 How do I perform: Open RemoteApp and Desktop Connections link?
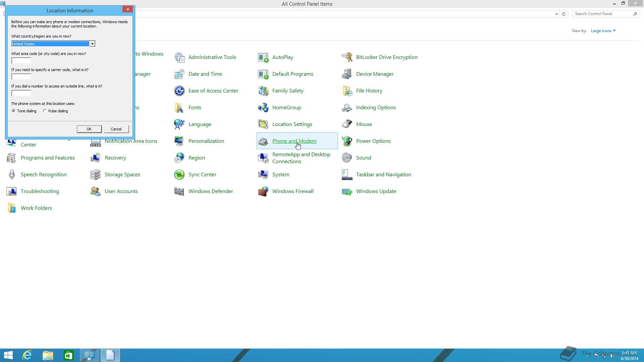[x=301, y=158]
